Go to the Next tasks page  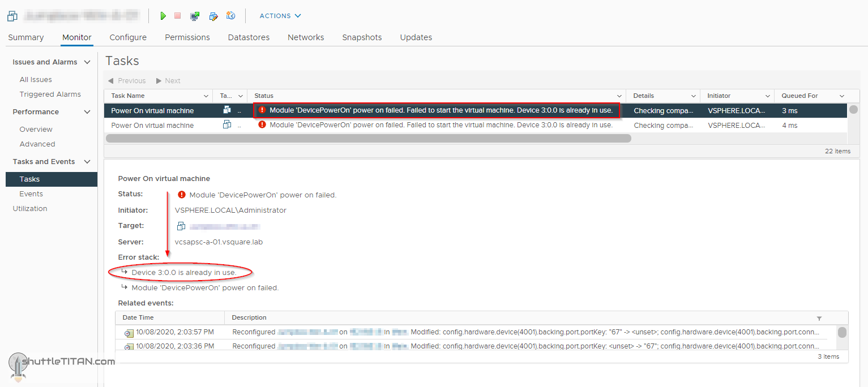168,81
